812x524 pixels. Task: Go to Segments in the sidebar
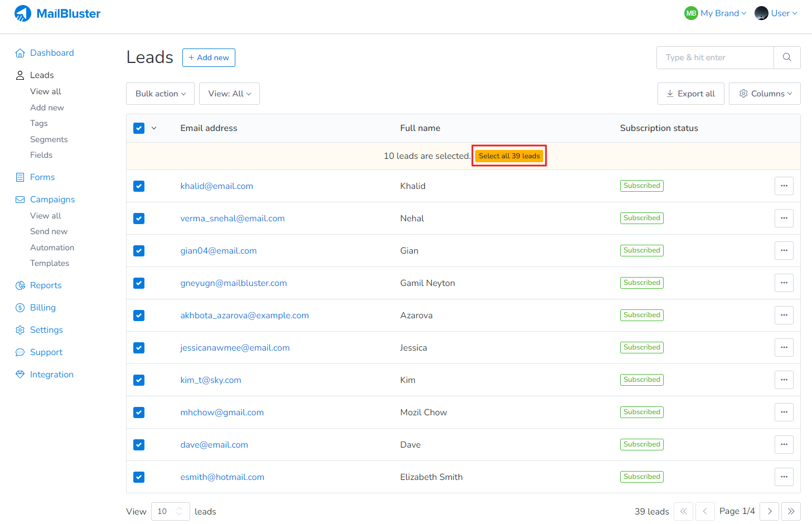click(49, 139)
